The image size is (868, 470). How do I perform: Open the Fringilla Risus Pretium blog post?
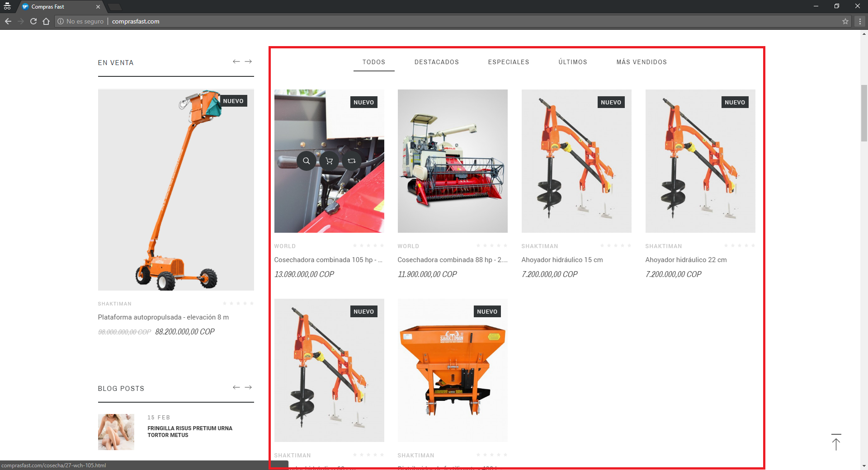tap(190, 432)
